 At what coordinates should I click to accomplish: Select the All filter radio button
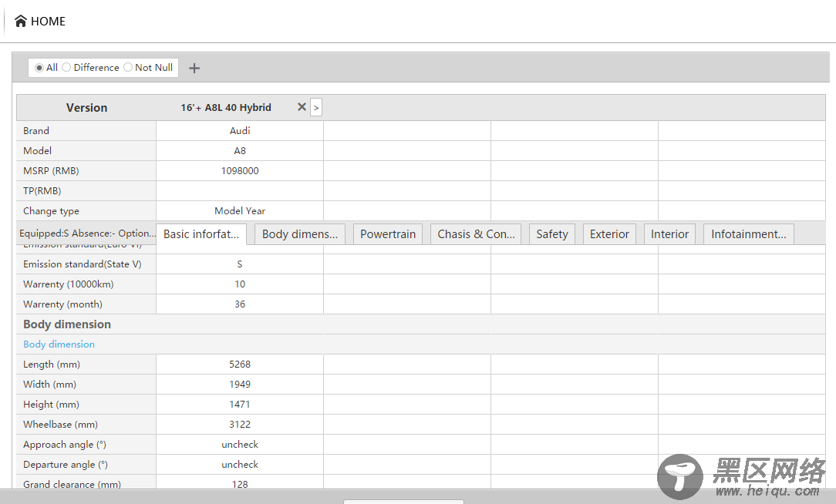[x=39, y=68]
